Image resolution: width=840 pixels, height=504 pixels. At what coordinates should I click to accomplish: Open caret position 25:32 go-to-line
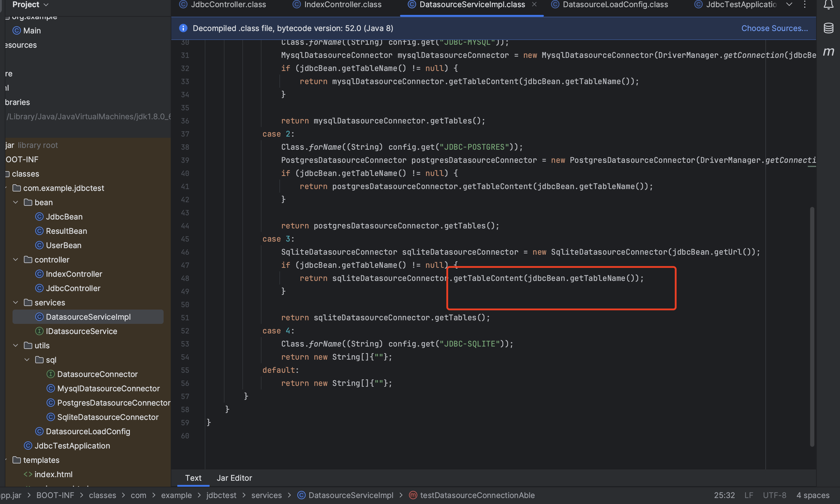click(724, 495)
